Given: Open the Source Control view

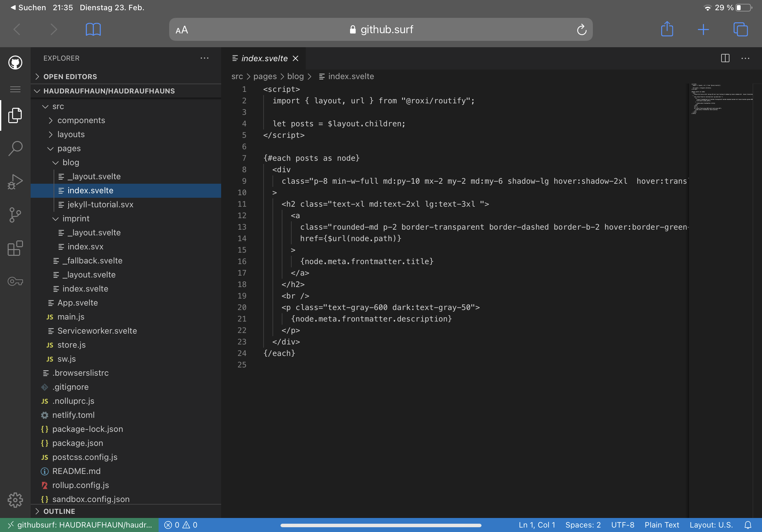Looking at the screenshot, I should (x=15, y=215).
